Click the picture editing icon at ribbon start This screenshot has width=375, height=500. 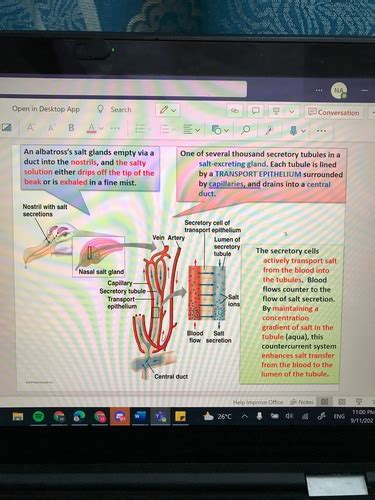[x=6, y=128]
